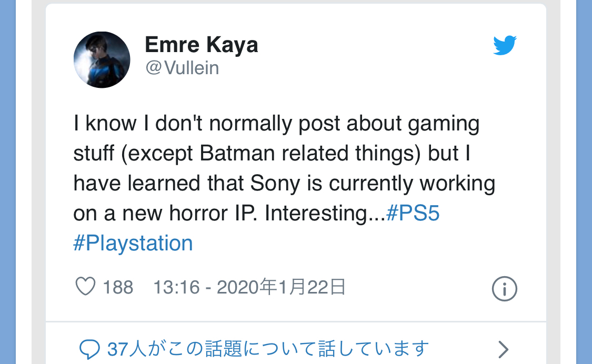
Task: Open the 37人がこの話題について話しています link
Action: pyautogui.click(x=268, y=349)
